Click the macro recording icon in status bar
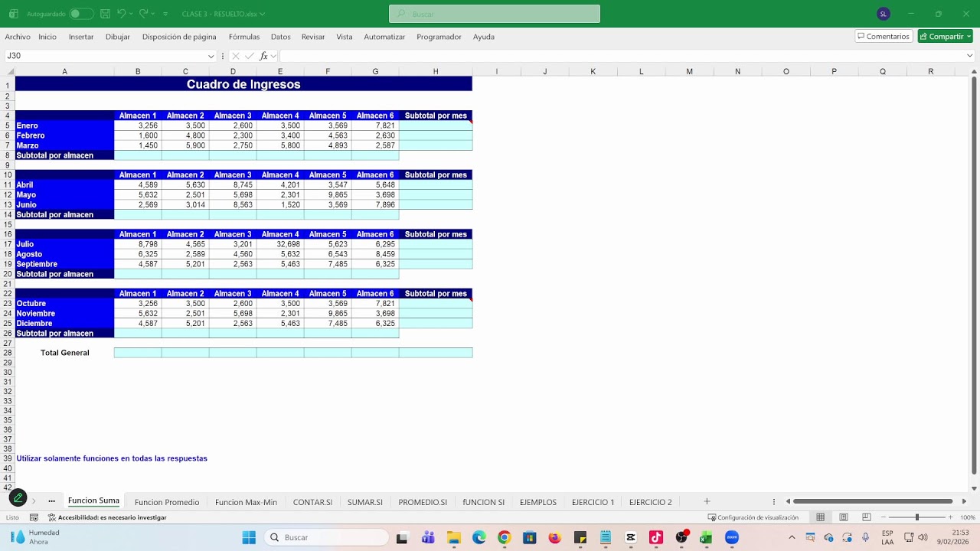Screen dimensions: 980x551 tap(34, 517)
